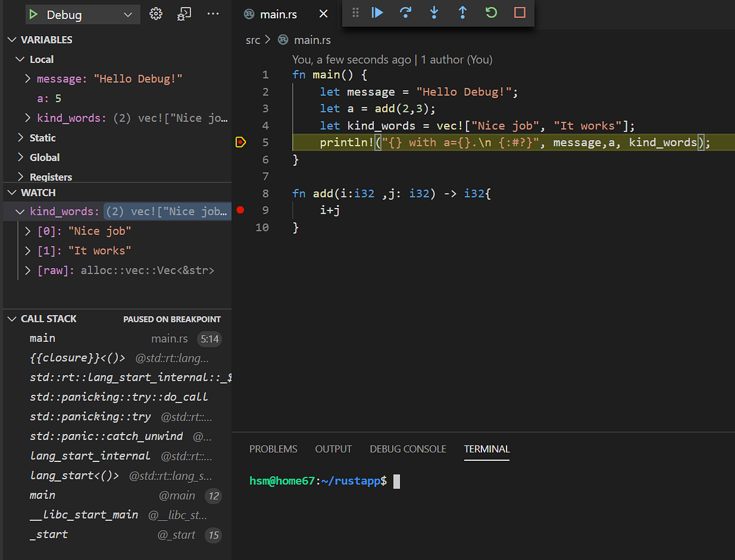Image resolution: width=735 pixels, height=560 pixels.
Task: Expand the Global variables scope
Action: 44,157
